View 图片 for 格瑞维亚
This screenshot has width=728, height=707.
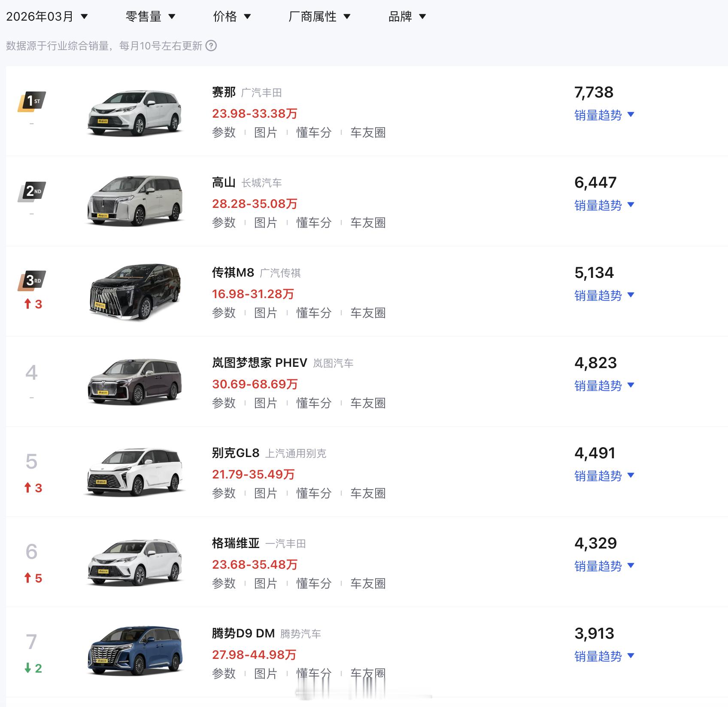[x=266, y=583]
